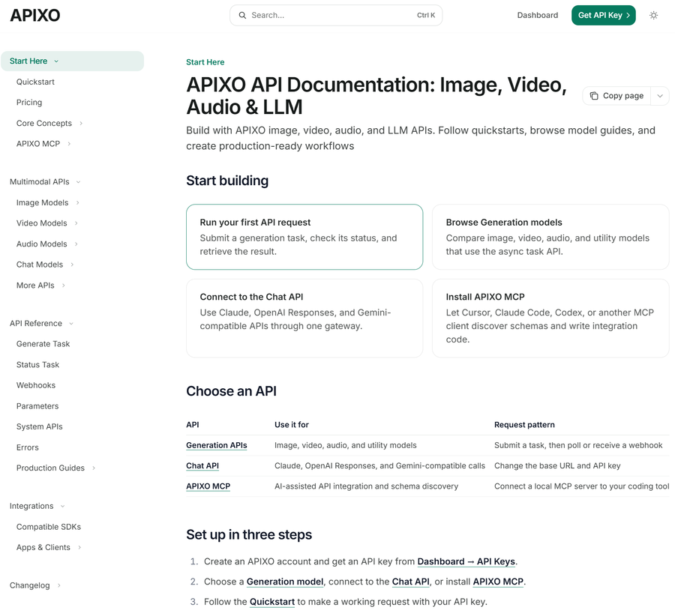The height and width of the screenshot is (616, 675).
Task: Expand the Changelog chevron
Action: [x=59, y=585]
